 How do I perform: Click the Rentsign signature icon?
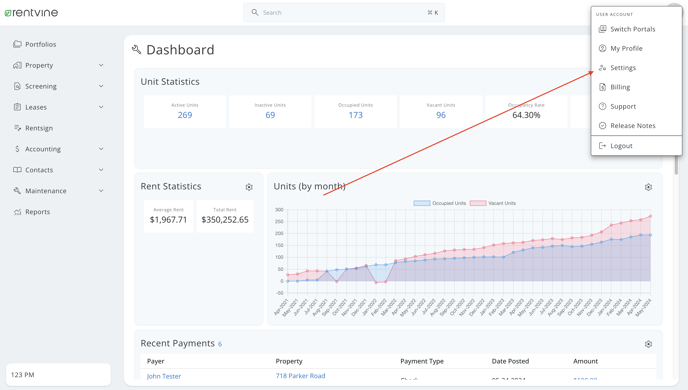(x=17, y=128)
